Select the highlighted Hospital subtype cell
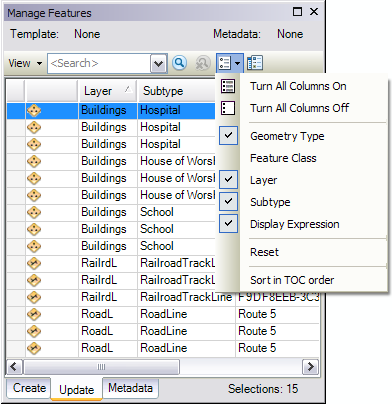This screenshot has width=392, height=404. tap(176, 110)
